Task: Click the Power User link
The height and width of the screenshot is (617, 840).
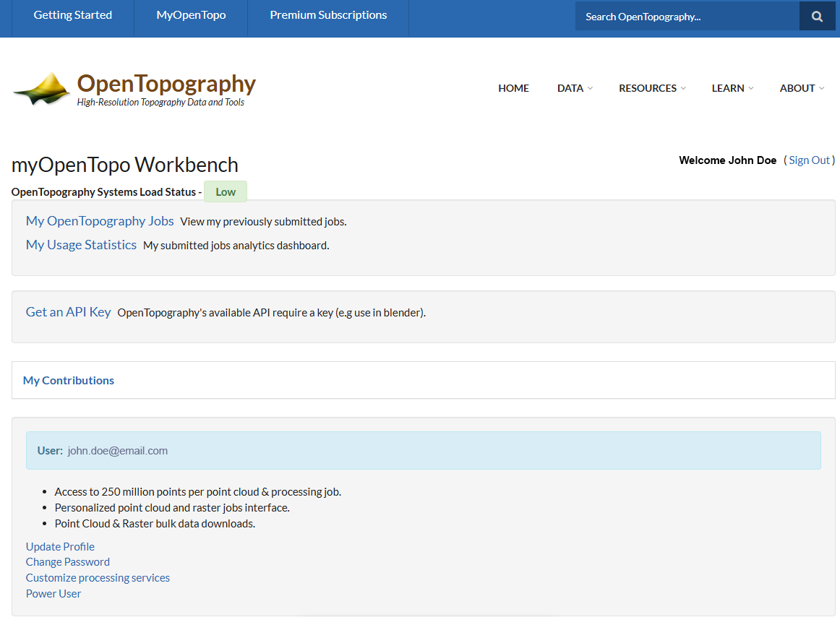Action: click(x=53, y=593)
